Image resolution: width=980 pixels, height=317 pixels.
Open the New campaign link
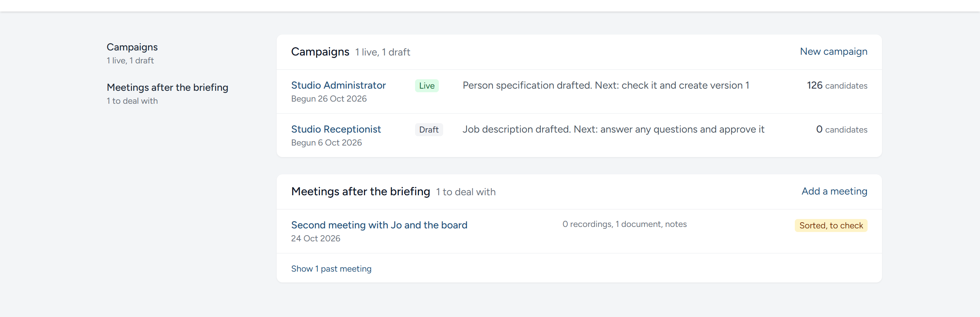point(833,52)
